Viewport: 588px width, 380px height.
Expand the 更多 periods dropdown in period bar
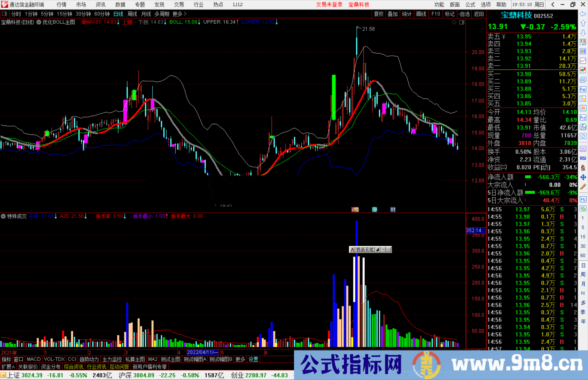(177, 14)
